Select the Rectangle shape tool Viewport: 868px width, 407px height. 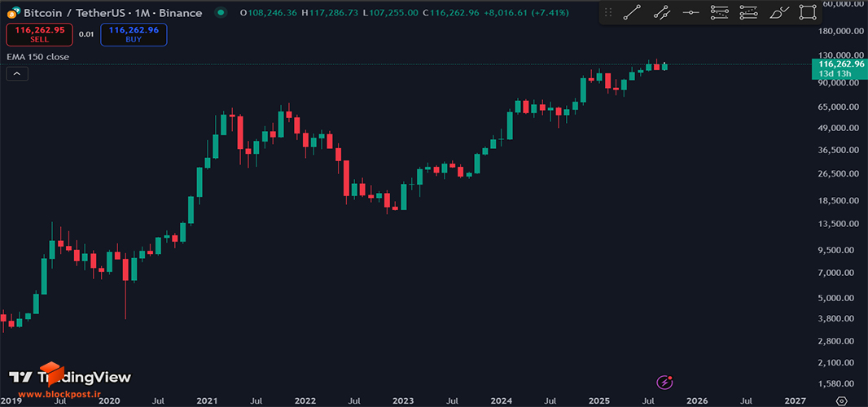(x=809, y=12)
